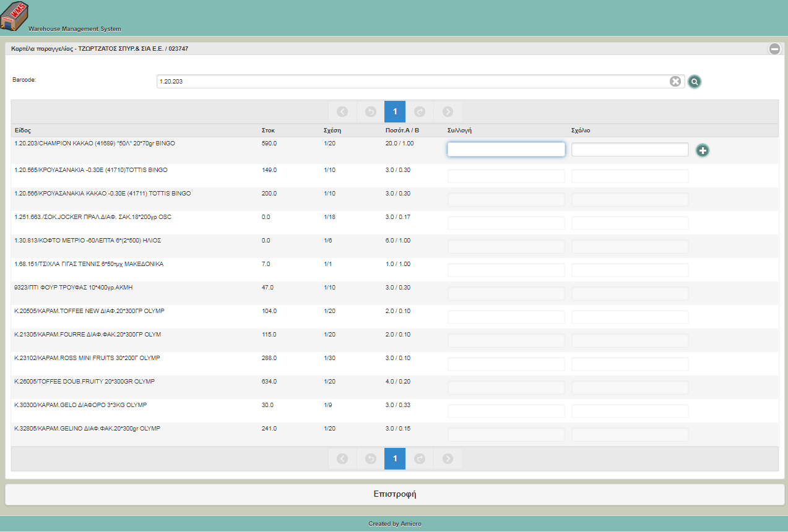Click the K.30300 ΚΑΡΑΜ.GELO item row
Image resolution: width=788 pixels, height=532 pixels.
(x=80, y=405)
